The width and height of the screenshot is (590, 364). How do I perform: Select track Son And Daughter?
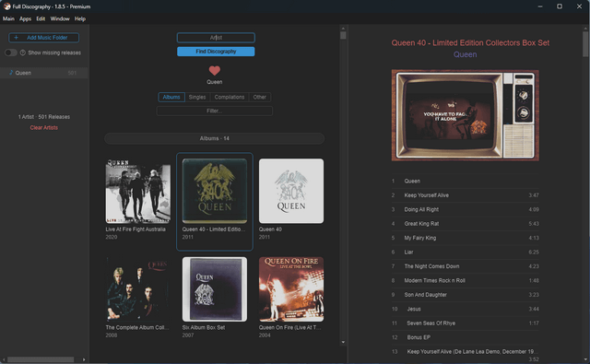[465, 295]
